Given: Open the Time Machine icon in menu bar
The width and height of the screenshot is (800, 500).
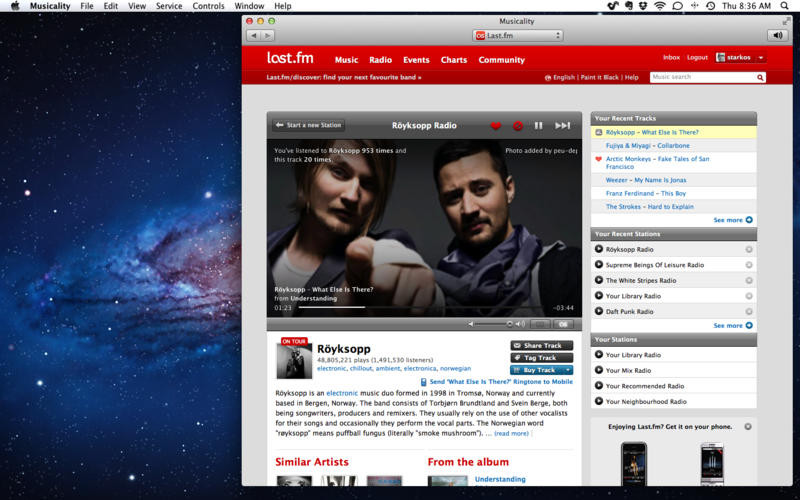Looking at the screenshot, I should [710, 6].
